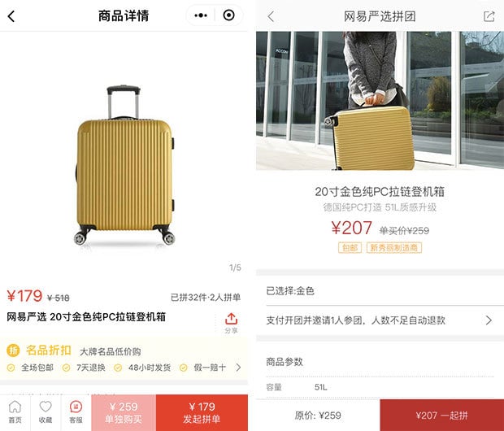Tap 原价: ¥259 button

(x=318, y=416)
